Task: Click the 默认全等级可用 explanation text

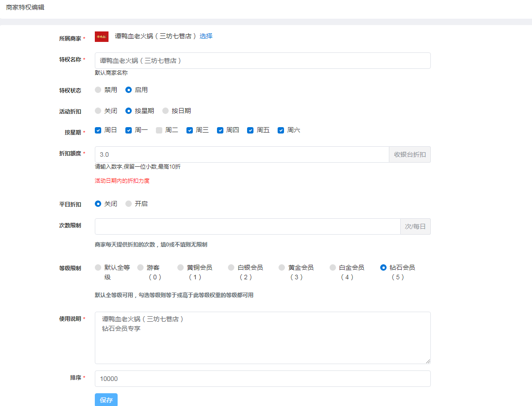Action: (x=174, y=295)
